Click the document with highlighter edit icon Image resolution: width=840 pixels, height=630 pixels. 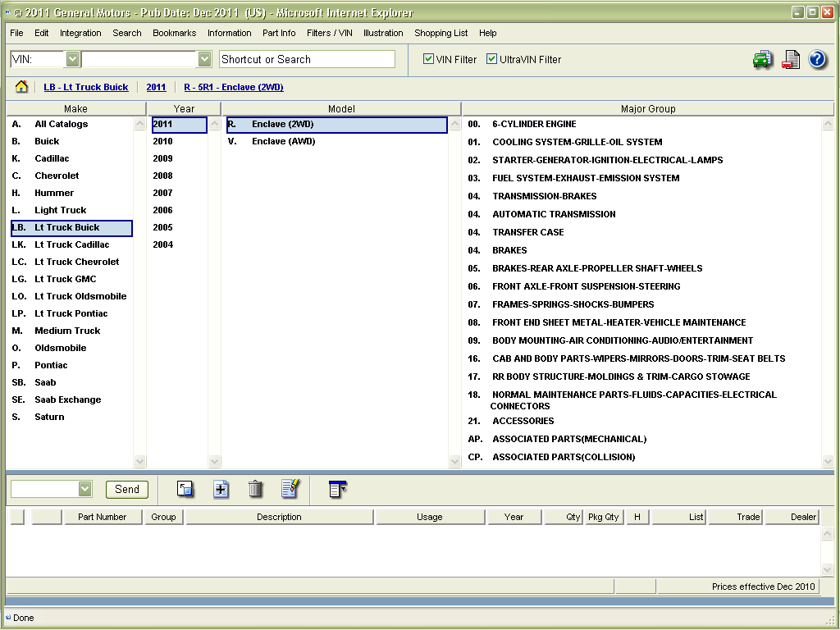[290, 488]
